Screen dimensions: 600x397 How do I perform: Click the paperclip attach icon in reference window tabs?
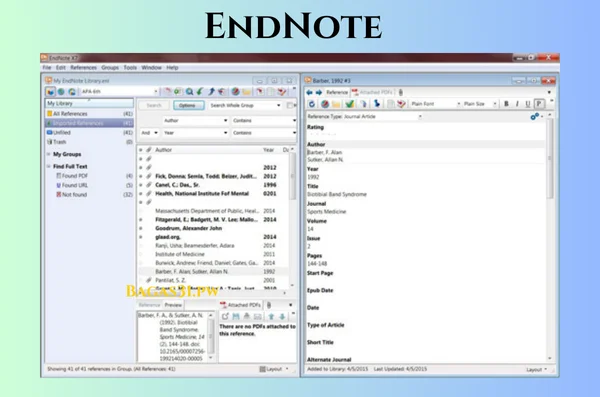click(x=401, y=92)
